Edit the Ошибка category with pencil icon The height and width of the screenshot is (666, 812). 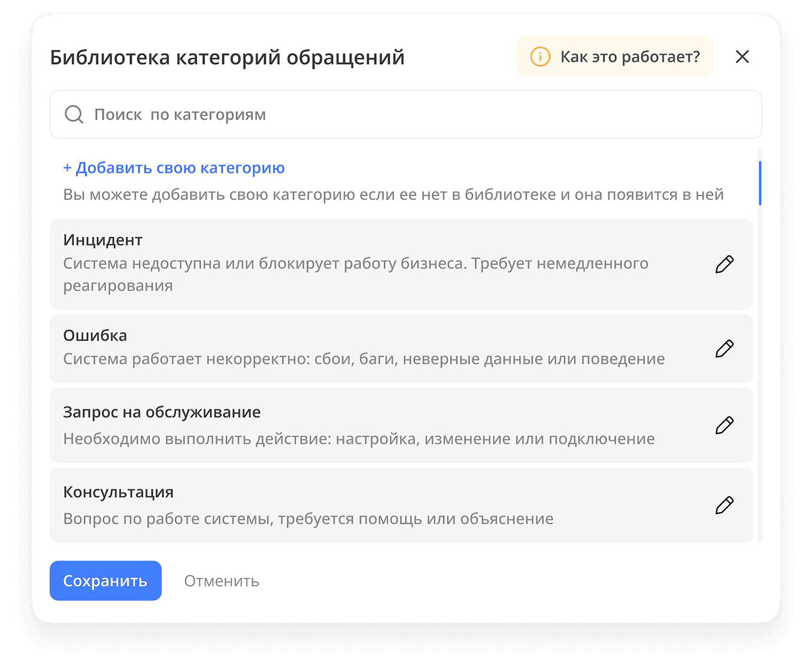pyautogui.click(x=725, y=348)
